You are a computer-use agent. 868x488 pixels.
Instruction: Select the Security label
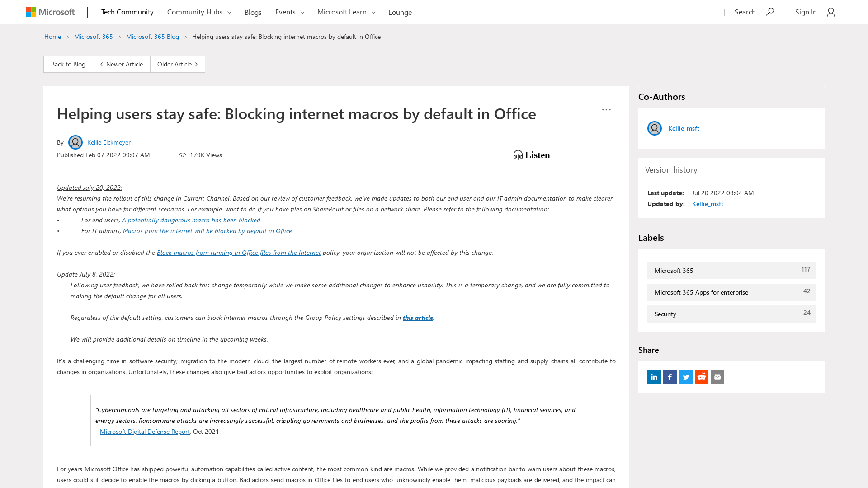point(731,314)
